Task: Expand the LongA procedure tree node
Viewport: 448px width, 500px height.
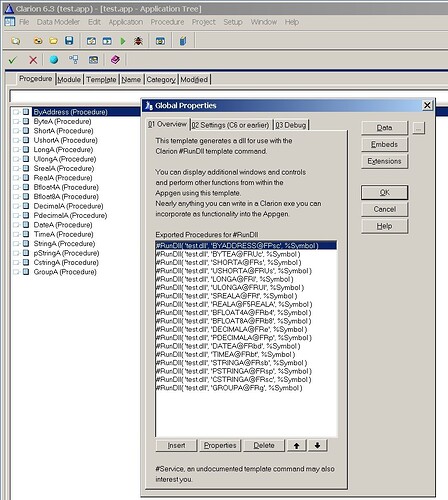Action: click(16, 150)
